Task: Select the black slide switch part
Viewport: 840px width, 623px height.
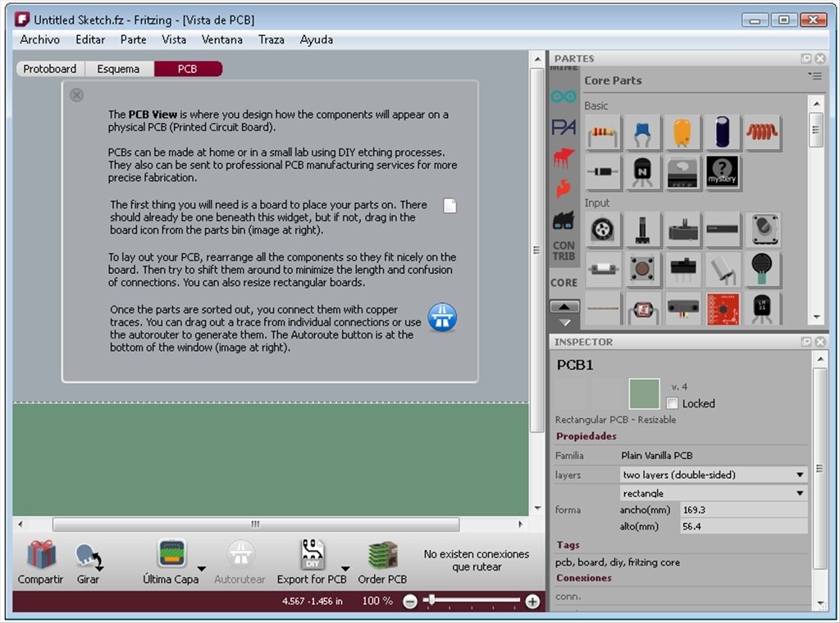Action: (682, 269)
